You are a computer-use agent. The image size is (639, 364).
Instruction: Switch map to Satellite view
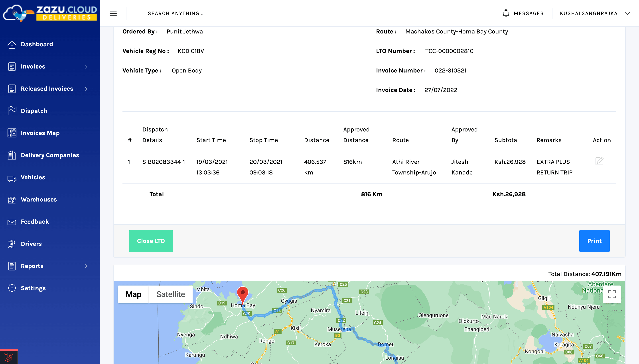(171, 294)
